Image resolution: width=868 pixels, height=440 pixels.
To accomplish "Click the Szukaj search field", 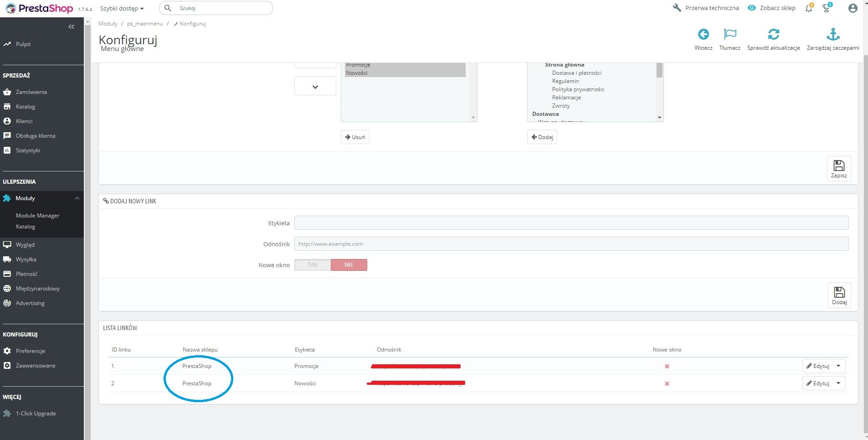I will pyautogui.click(x=216, y=8).
